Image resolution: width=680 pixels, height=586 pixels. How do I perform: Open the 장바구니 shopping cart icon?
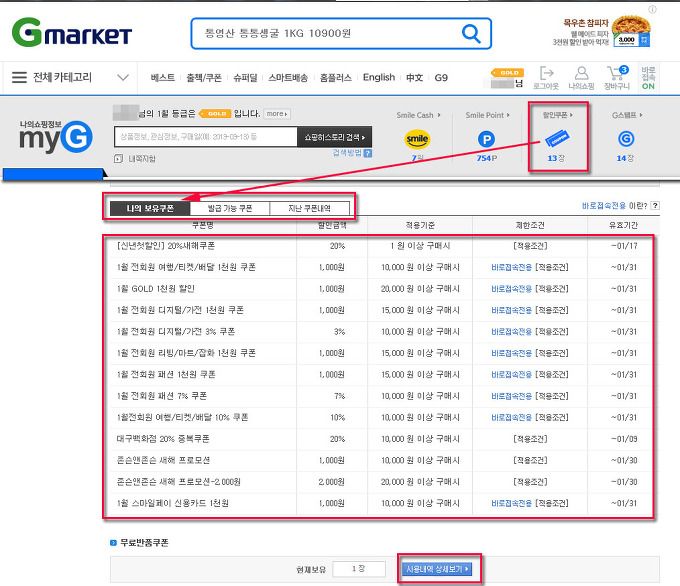pos(617,78)
